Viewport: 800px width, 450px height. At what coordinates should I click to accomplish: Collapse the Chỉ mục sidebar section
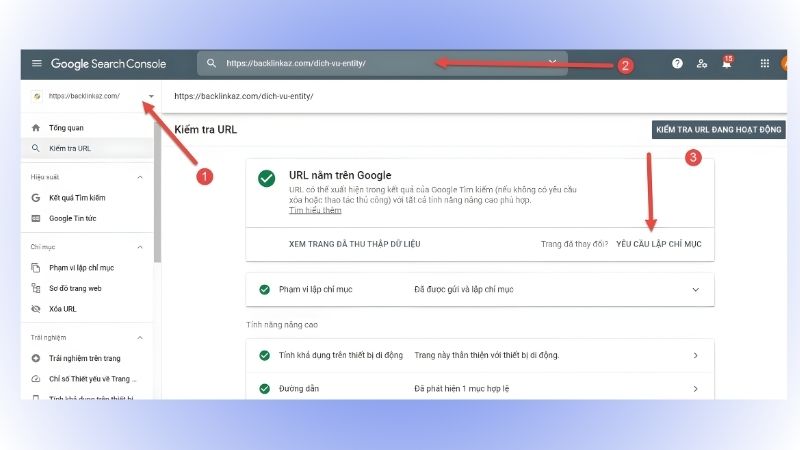140,247
